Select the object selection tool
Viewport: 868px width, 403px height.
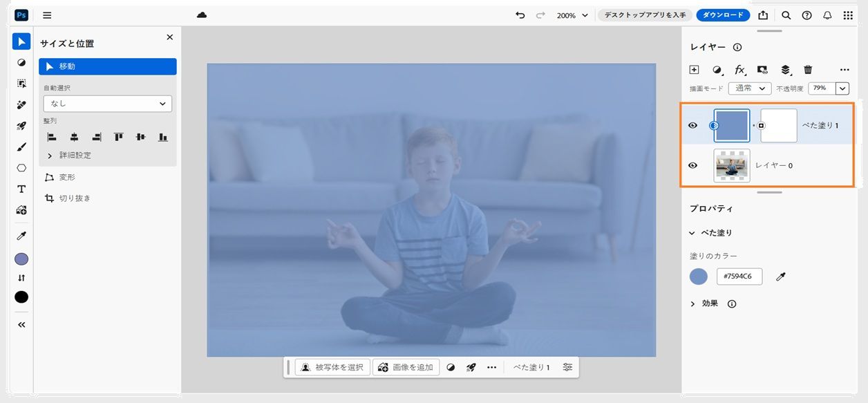coord(21,84)
